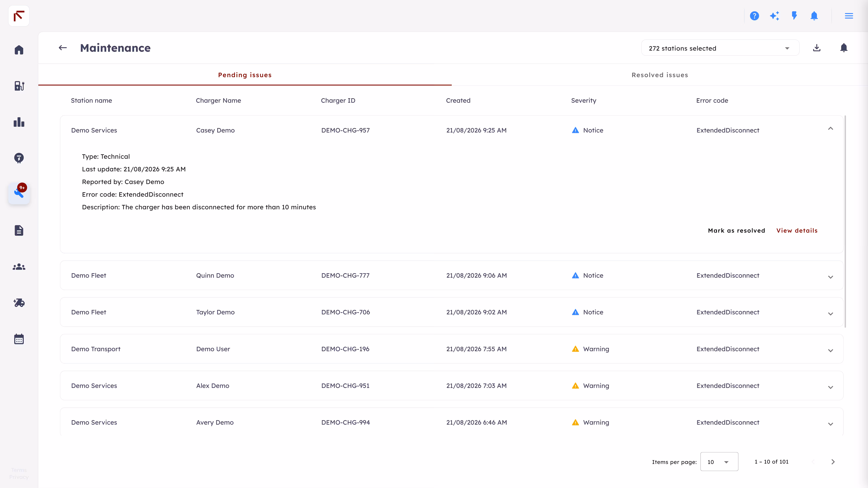
Task: Switch to the Pending issues tab
Action: pos(245,75)
